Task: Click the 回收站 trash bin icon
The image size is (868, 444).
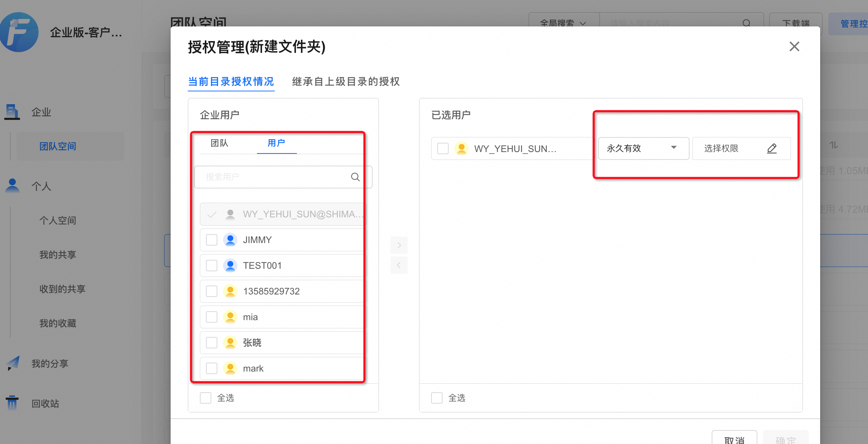Action: (12, 403)
